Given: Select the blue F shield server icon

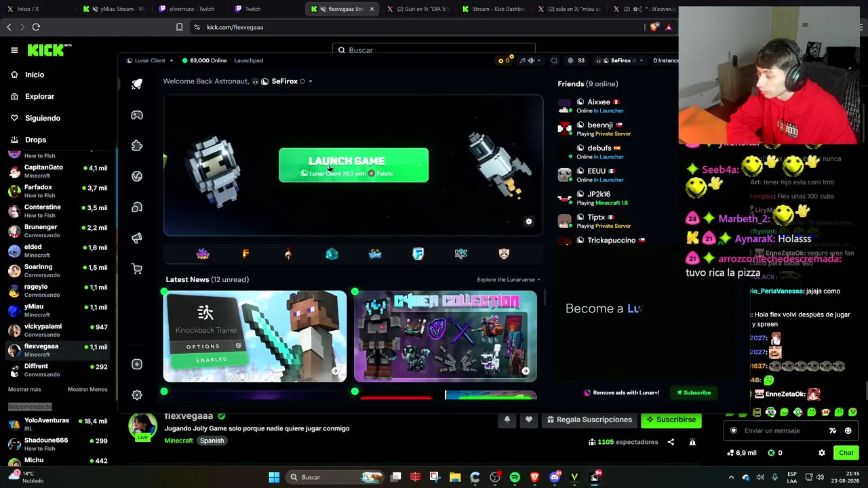Looking at the screenshot, I should point(418,253).
